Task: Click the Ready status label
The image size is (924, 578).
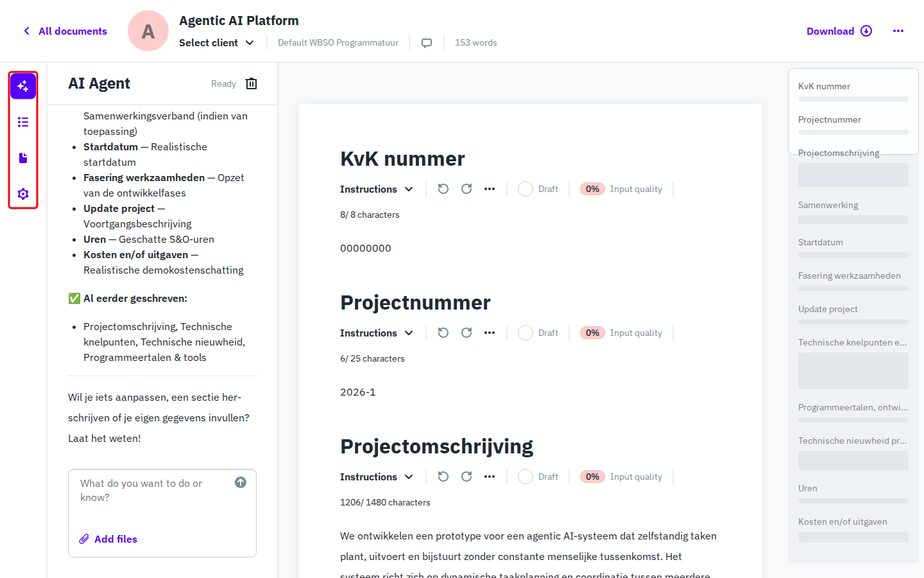Action: tap(223, 83)
